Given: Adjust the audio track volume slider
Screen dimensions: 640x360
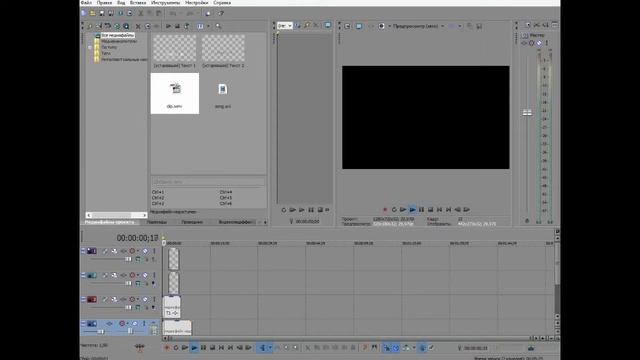Looking at the screenshot, I should [x=101, y=331].
